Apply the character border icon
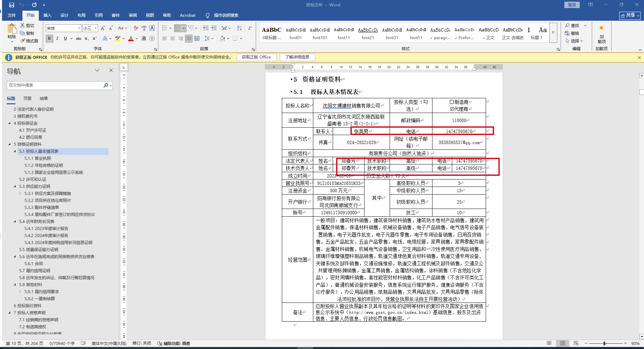The image size is (644, 349). pyautogui.click(x=152, y=28)
